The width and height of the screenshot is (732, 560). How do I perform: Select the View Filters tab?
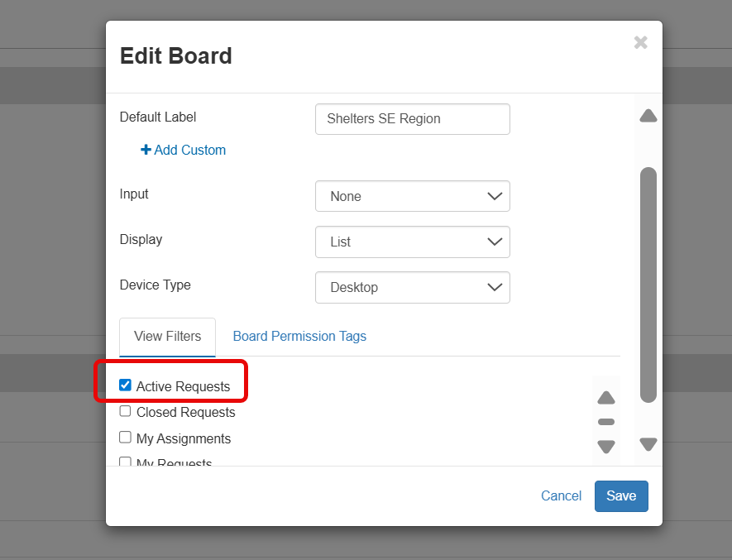click(167, 336)
